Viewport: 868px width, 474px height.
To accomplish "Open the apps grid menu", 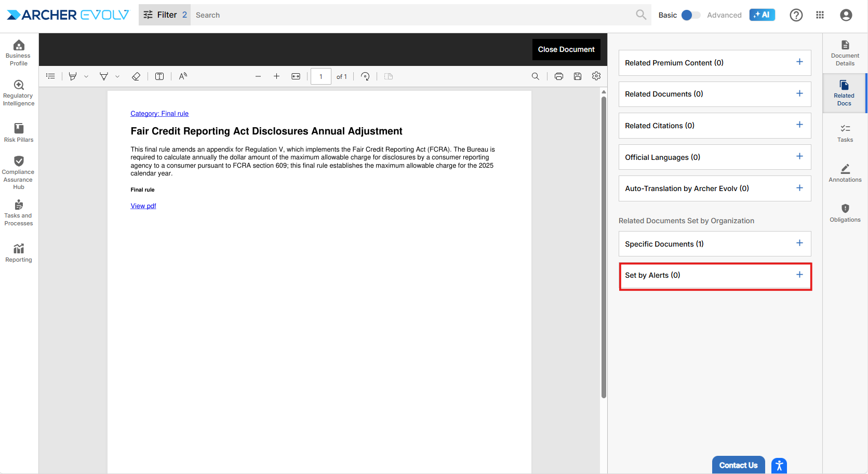I will pyautogui.click(x=820, y=15).
